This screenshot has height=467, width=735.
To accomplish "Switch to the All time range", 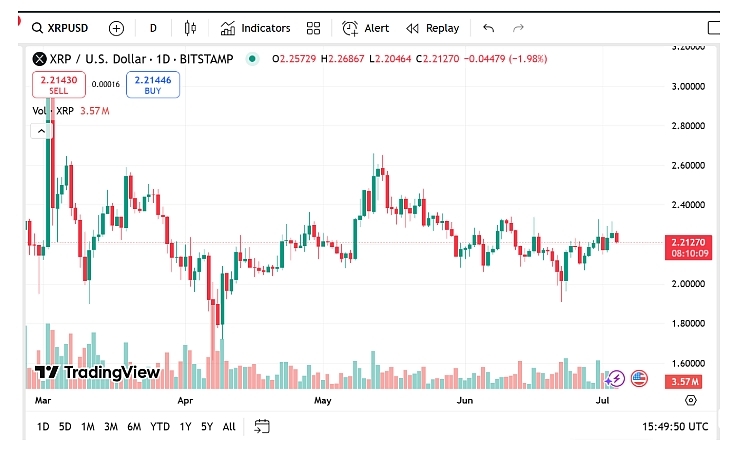I will point(229,426).
